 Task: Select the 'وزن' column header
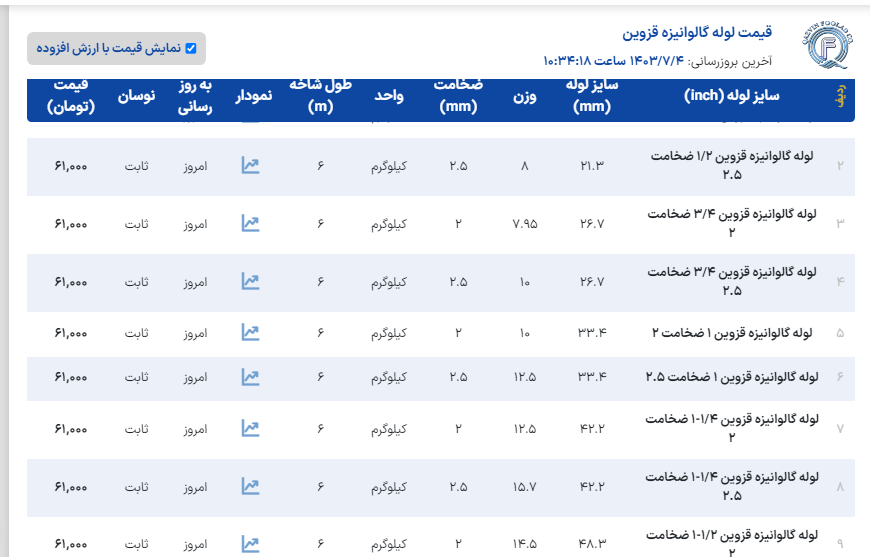pos(525,96)
